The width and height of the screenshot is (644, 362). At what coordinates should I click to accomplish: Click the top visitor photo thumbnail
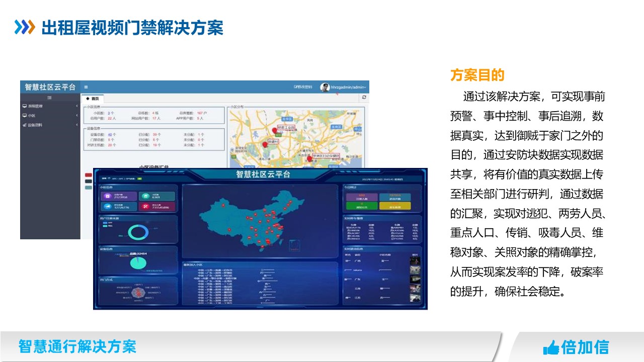point(415,261)
